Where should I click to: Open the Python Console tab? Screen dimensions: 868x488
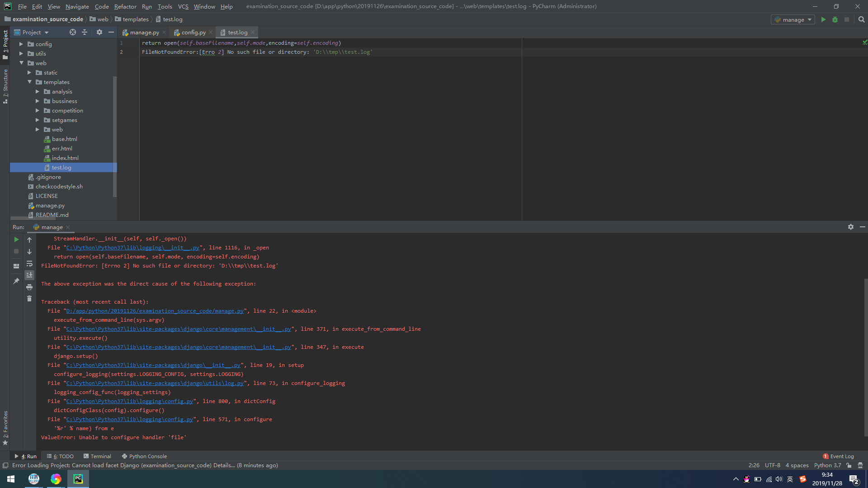[144, 456]
